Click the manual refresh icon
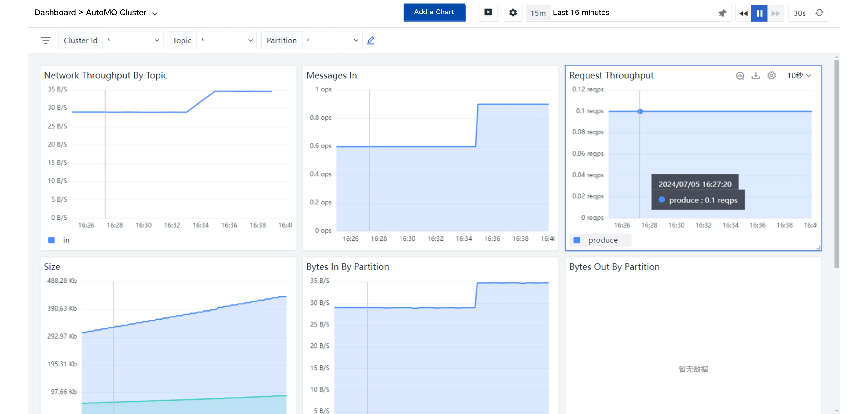 tap(819, 13)
